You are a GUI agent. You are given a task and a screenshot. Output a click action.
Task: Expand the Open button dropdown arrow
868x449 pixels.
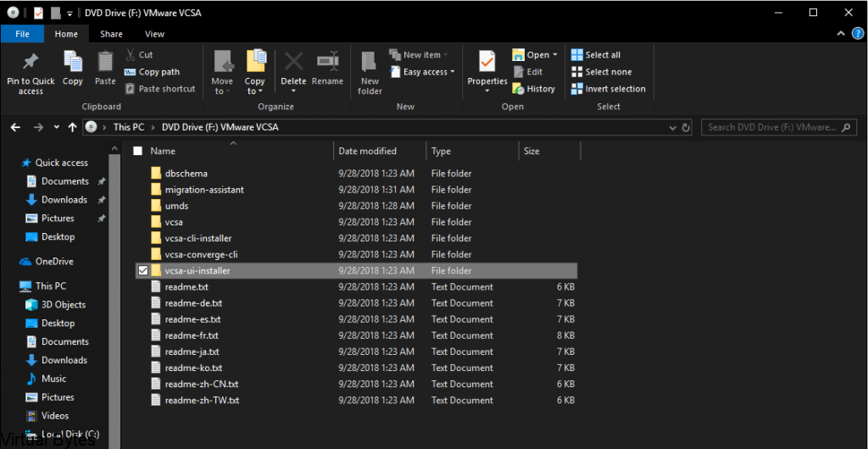point(554,55)
